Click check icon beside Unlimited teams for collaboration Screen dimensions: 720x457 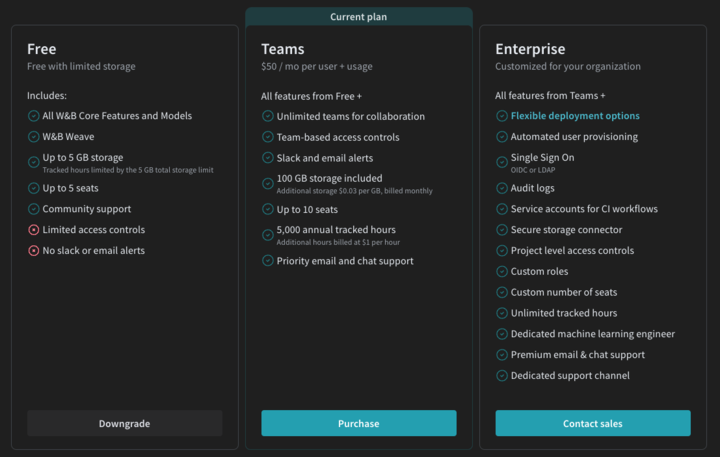[x=268, y=116]
